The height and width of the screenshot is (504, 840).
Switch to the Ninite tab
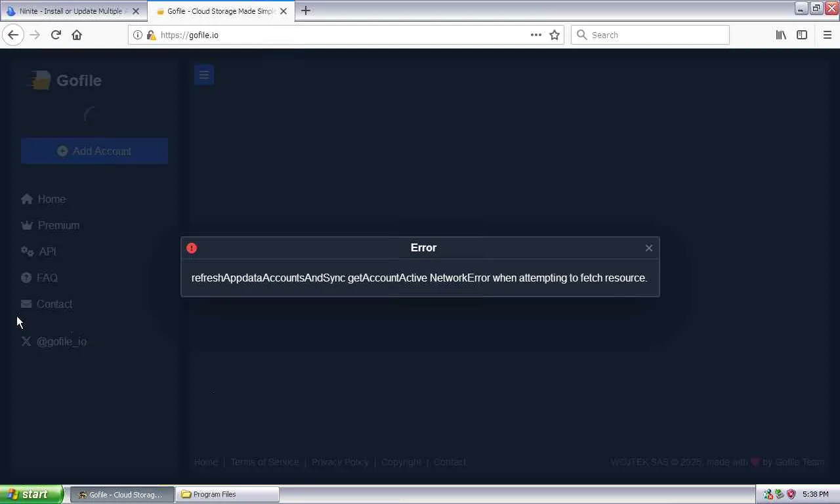point(73,11)
